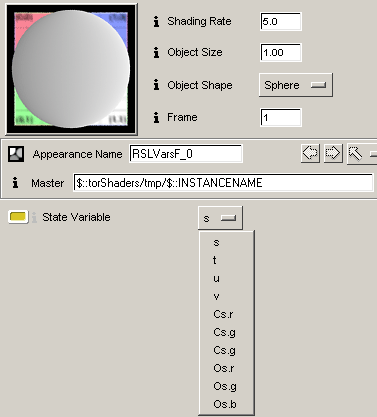Click the Shading Rate input field
377x417 pixels.
(281, 22)
